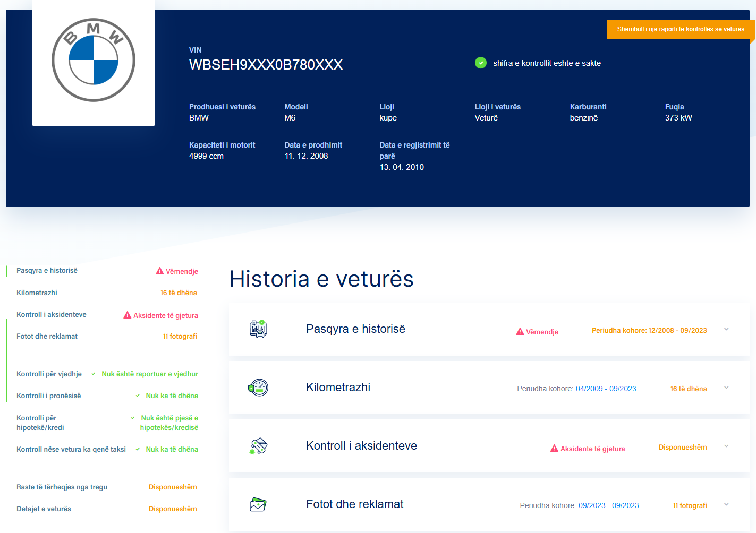The width and height of the screenshot is (756, 533).
Task: Open Raste të tërheqjes nga tregu item
Action: point(62,487)
